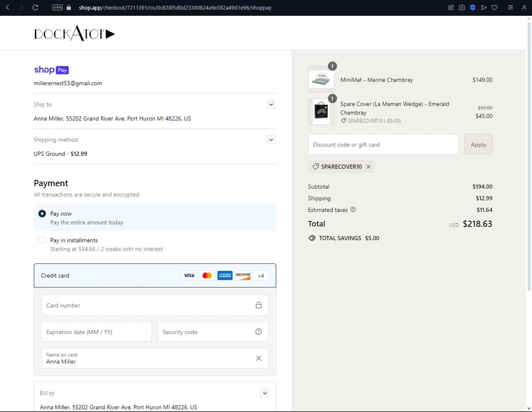Click the MiniMat price $149.00
Viewport: 532px width, 412px height.
point(482,80)
